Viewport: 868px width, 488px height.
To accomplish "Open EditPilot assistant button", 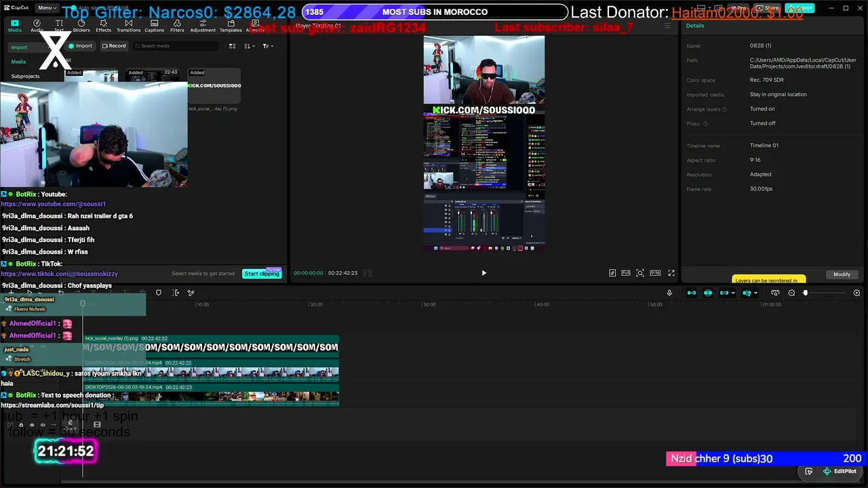I will pos(840,471).
